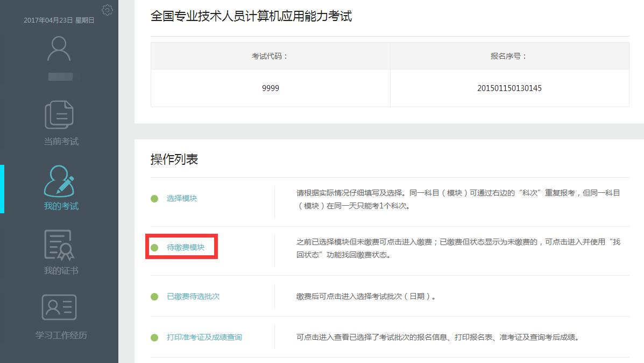Click green dot beside 选择模块

coord(154,199)
